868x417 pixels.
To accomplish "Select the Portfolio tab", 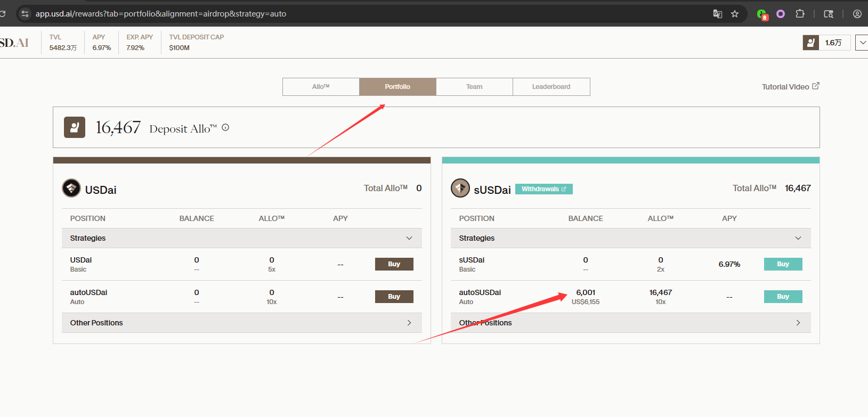I will [398, 87].
